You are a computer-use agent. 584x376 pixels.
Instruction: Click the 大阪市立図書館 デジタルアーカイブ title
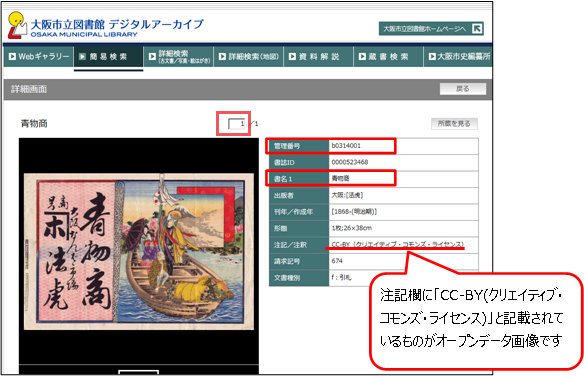(x=117, y=25)
